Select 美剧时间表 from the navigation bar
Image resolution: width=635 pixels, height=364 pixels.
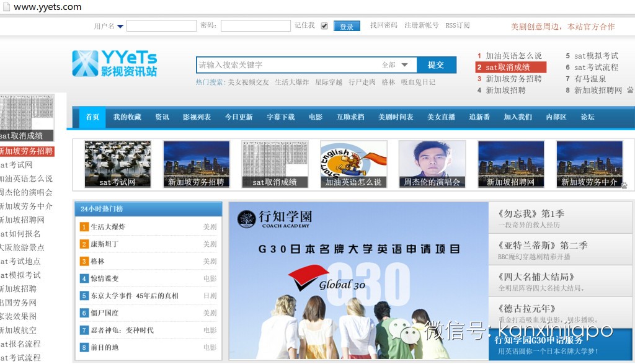(396, 117)
